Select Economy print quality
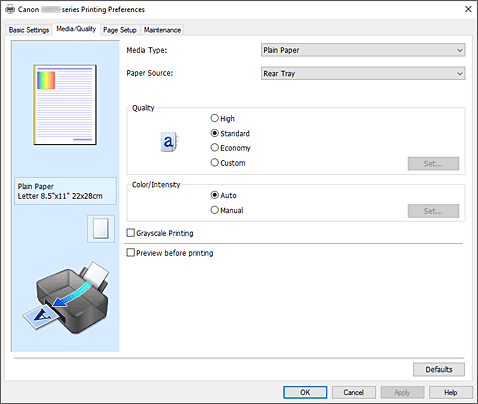This screenshot has height=404, width=478. pyautogui.click(x=230, y=148)
